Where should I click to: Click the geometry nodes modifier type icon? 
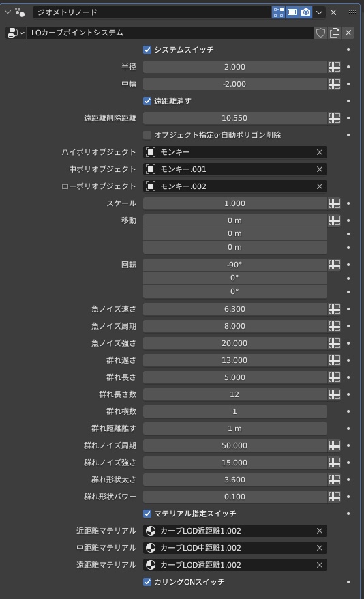(20, 12)
